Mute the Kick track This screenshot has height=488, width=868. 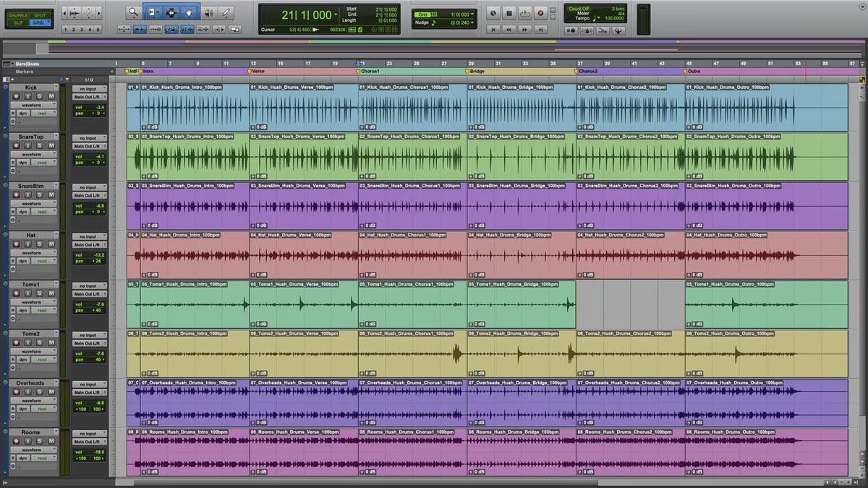[51, 97]
